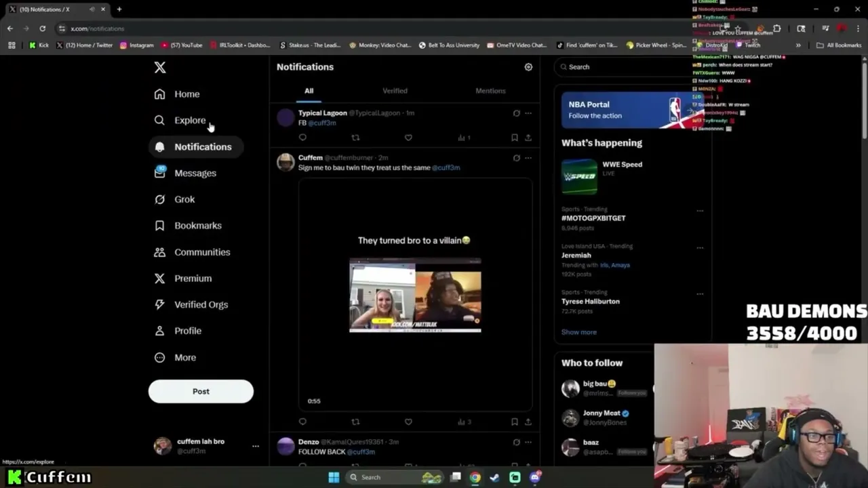Open a new browser tab
The image size is (868, 488).
pyautogui.click(x=119, y=9)
